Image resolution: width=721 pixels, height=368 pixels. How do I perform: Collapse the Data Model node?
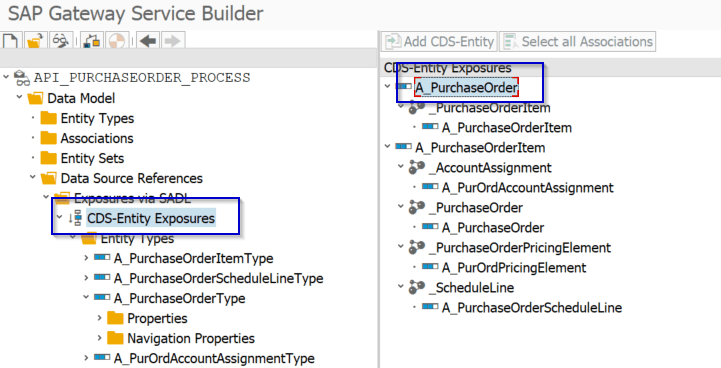click(19, 97)
